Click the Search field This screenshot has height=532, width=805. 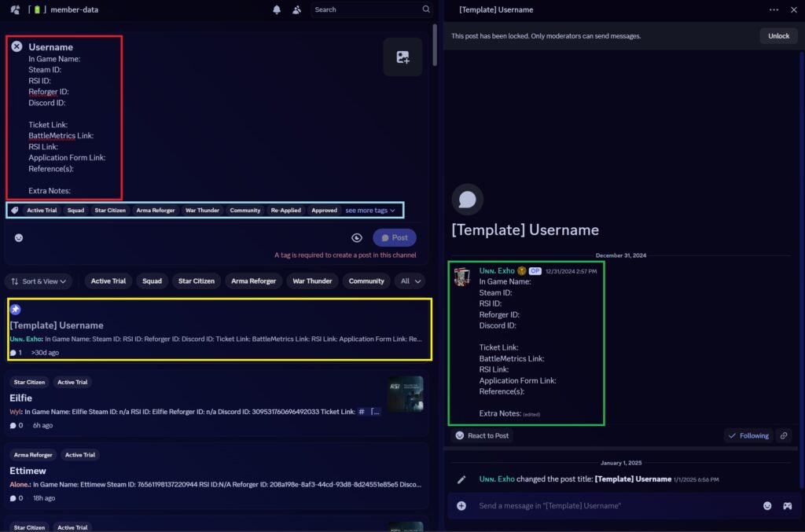coord(371,9)
